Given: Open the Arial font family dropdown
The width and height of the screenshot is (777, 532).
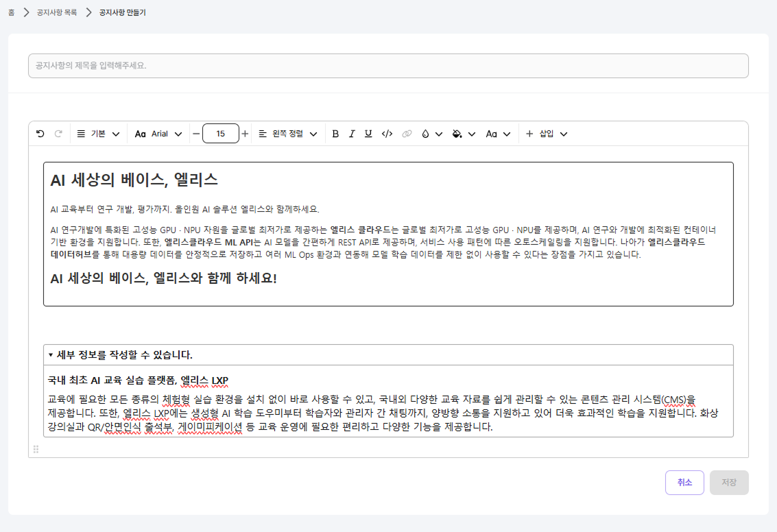Looking at the screenshot, I should click(158, 134).
